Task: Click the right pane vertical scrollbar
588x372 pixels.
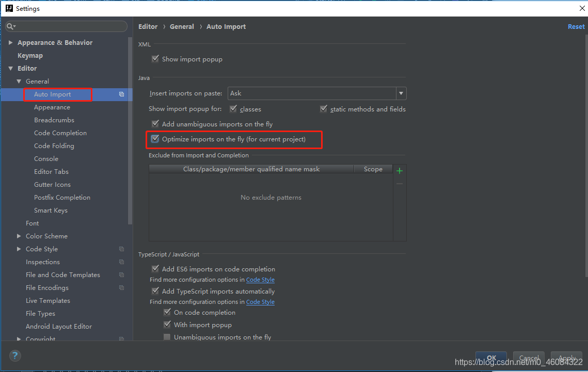Action: (586, 155)
